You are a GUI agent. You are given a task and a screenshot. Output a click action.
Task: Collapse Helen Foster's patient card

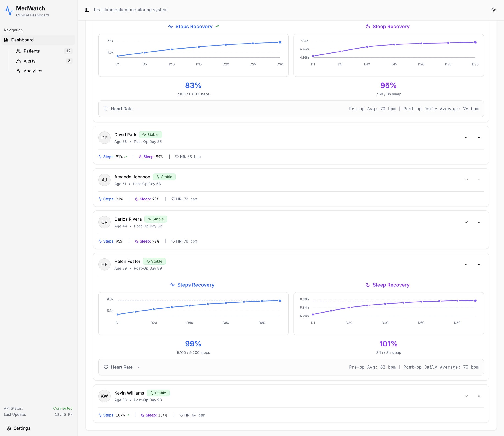coord(466,264)
